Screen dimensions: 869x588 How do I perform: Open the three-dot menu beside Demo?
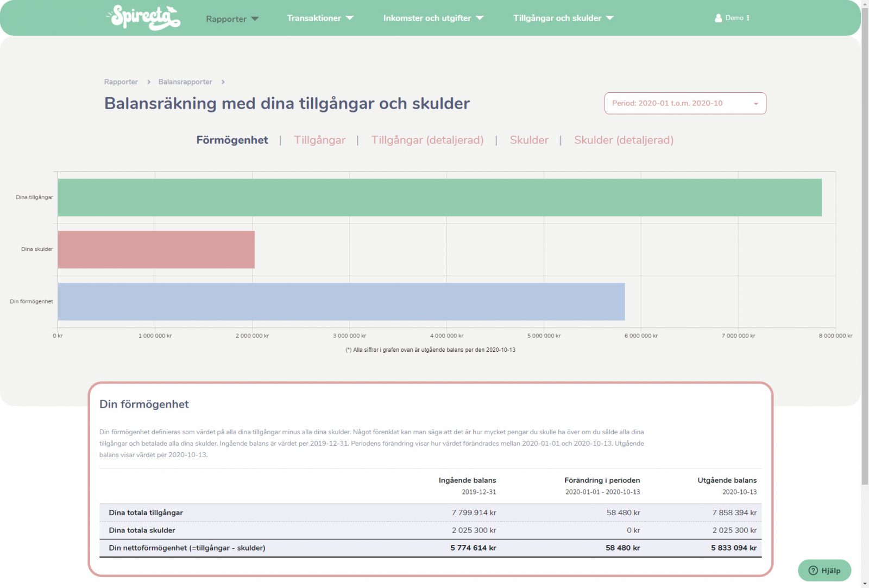coord(748,18)
